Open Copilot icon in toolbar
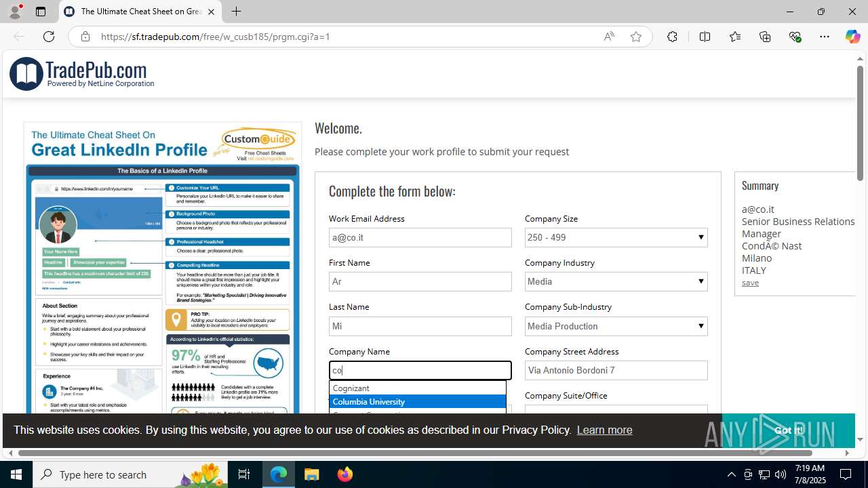This screenshot has height=488, width=868. pos(852,37)
